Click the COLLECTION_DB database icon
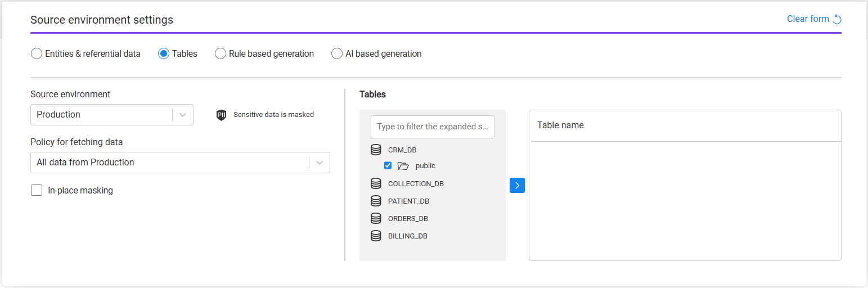The height and width of the screenshot is (288, 868). coord(376,183)
